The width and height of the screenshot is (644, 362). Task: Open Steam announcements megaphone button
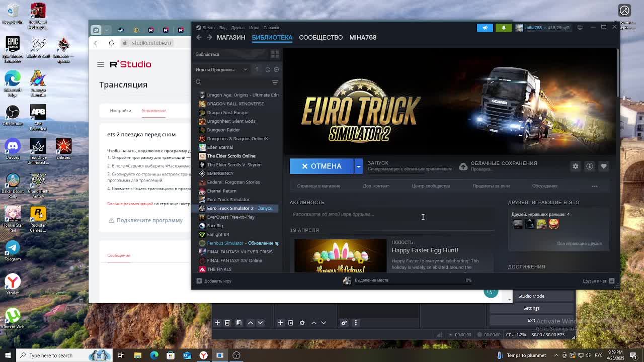coord(485,28)
